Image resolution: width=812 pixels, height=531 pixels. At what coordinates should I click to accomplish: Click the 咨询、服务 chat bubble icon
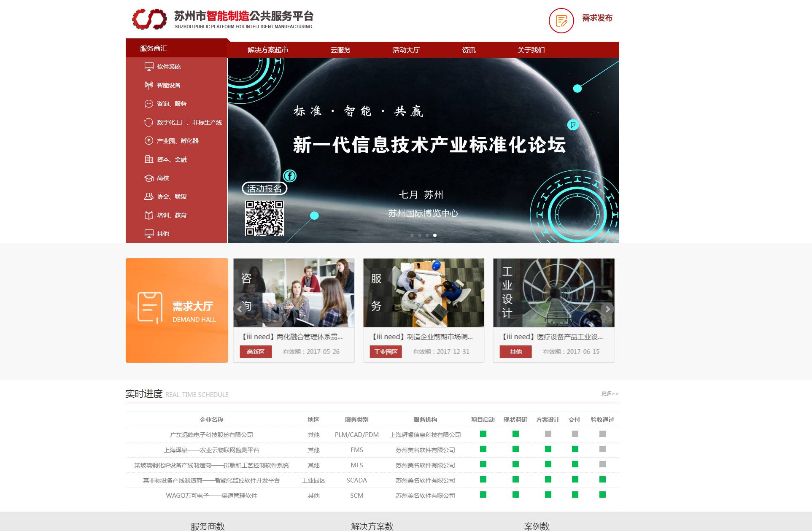[x=149, y=104]
